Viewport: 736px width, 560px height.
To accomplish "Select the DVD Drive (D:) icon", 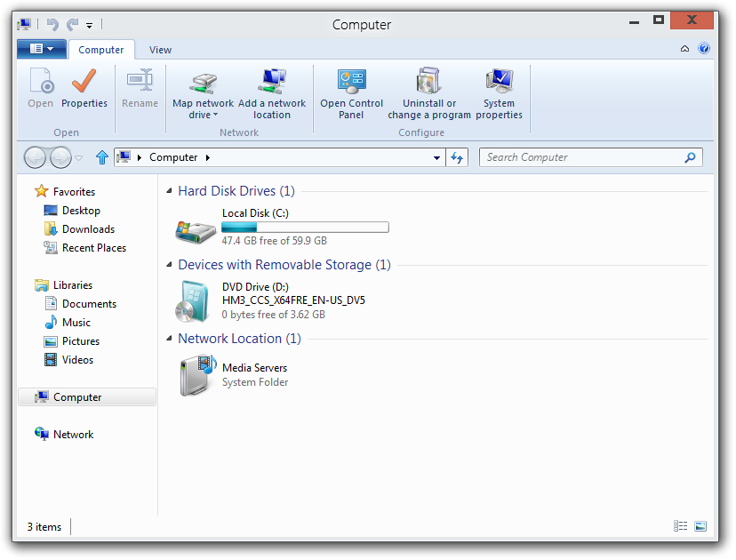I will pyautogui.click(x=191, y=302).
